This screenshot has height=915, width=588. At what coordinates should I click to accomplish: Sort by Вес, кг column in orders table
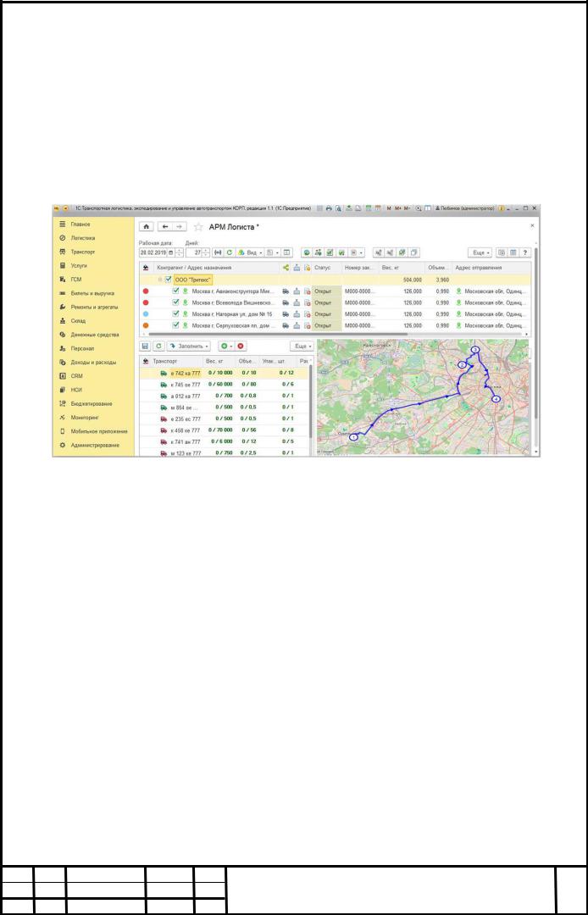coord(401,268)
